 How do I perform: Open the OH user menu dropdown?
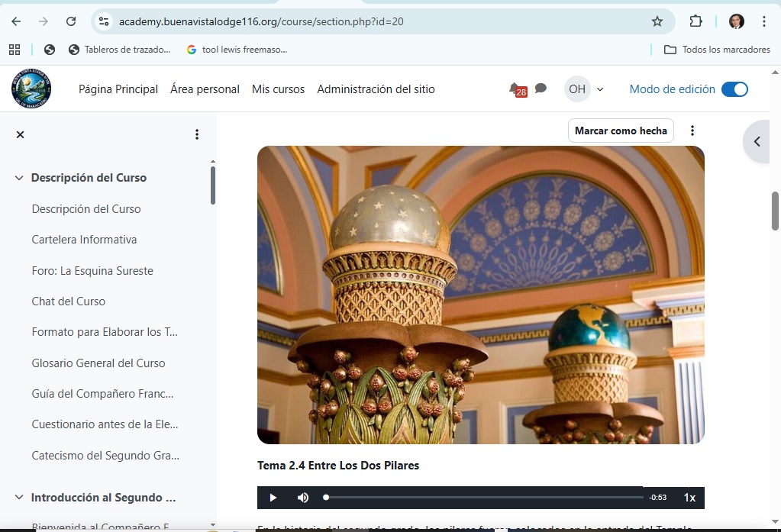(584, 89)
